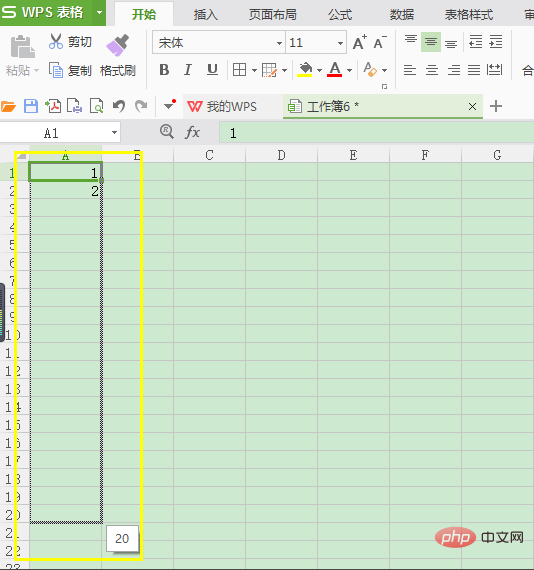Align text right horizontally

453,69
